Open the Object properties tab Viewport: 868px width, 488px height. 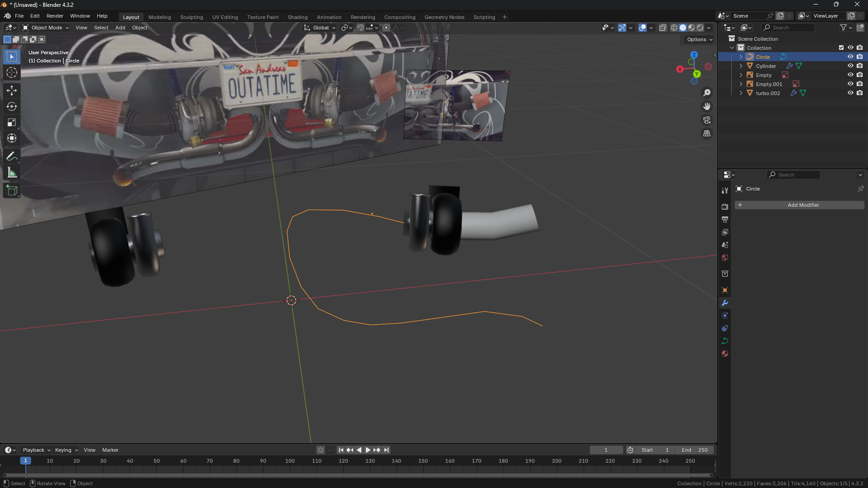725,290
